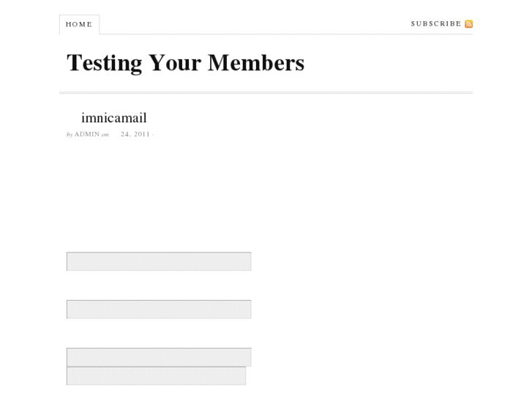
Task: Open the imnicamail post title
Action: pos(114,118)
